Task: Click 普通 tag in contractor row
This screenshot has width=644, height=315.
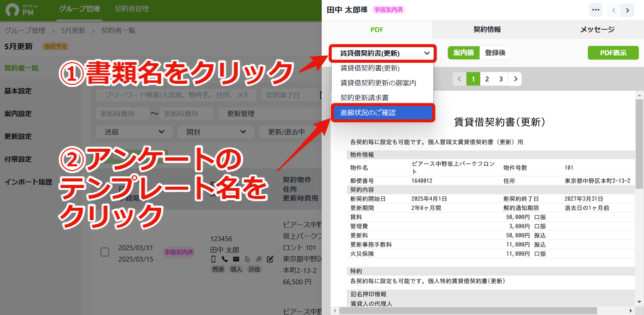Action: click(x=218, y=269)
